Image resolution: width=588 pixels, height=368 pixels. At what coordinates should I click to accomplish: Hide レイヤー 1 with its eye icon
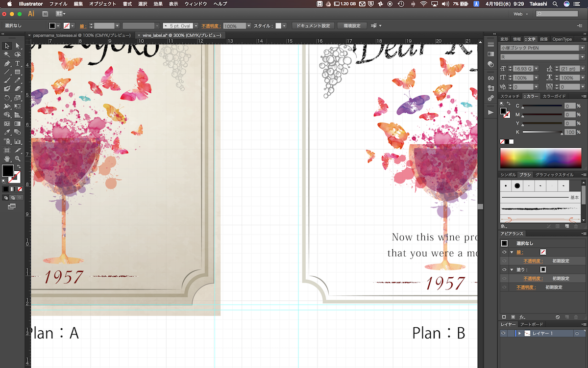tap(503, 333)
